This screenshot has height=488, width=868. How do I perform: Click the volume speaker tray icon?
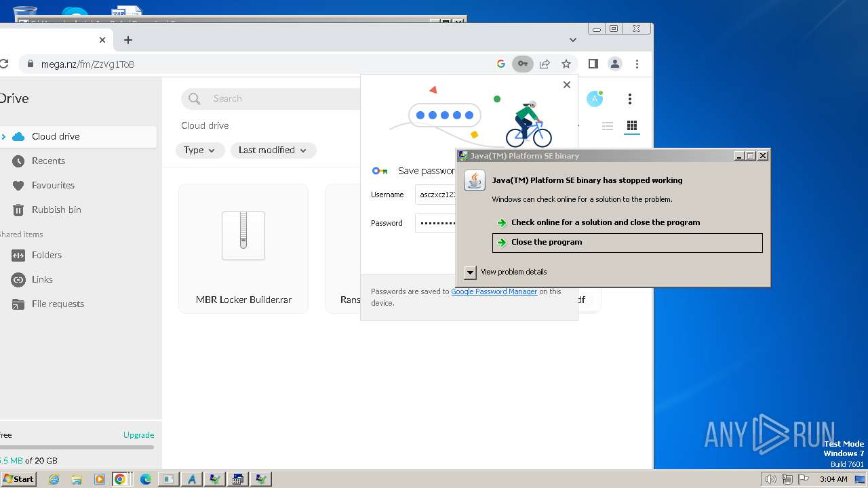(x=770, y=479)
